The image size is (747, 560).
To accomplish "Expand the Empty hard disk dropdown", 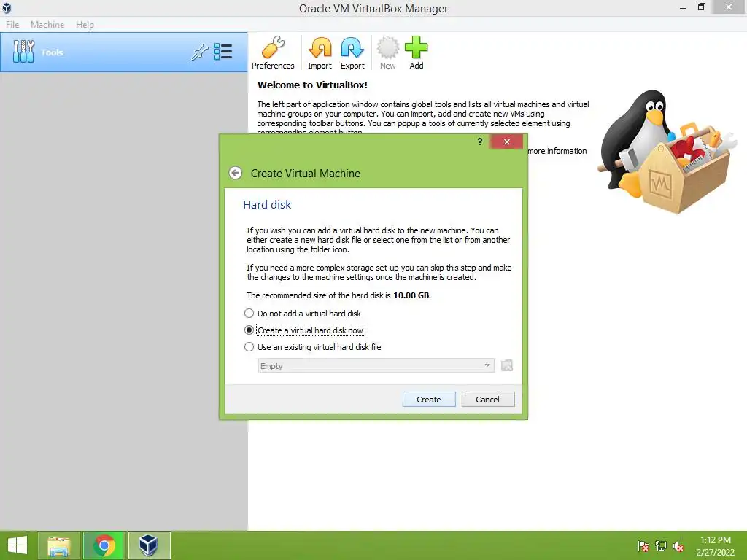I will (x=376, y=366).
